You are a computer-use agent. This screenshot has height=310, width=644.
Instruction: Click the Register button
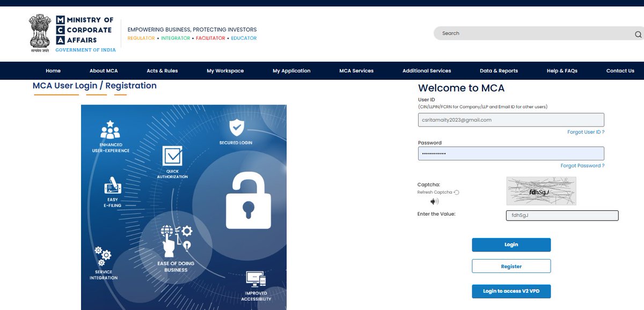511,266
